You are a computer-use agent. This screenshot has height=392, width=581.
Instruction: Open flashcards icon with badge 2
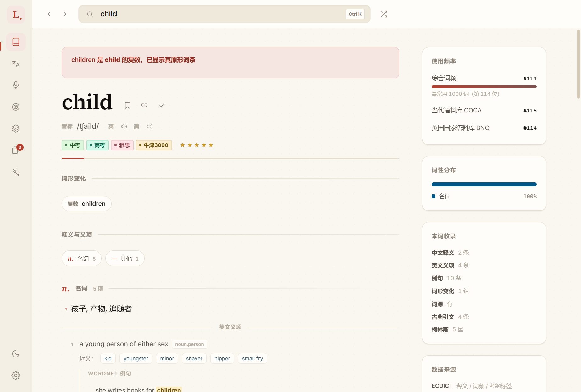click(x=16, y=150)
